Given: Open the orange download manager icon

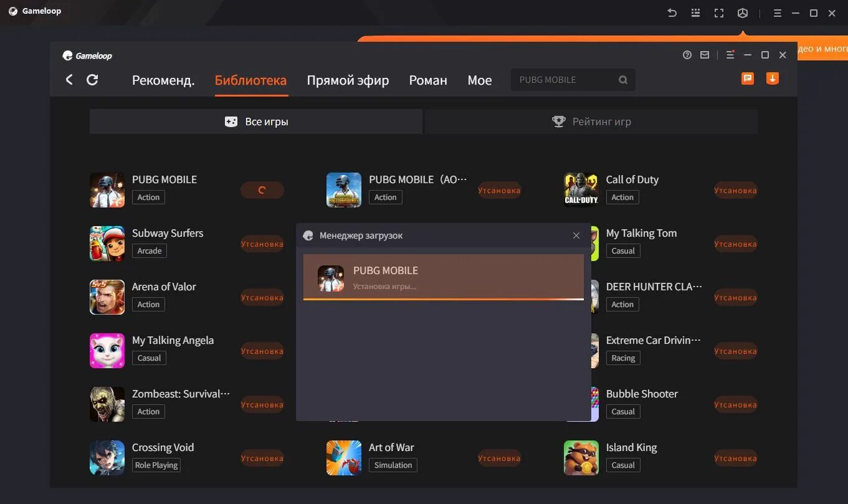Looking at the screenshot, I should [x=773, y=78].
